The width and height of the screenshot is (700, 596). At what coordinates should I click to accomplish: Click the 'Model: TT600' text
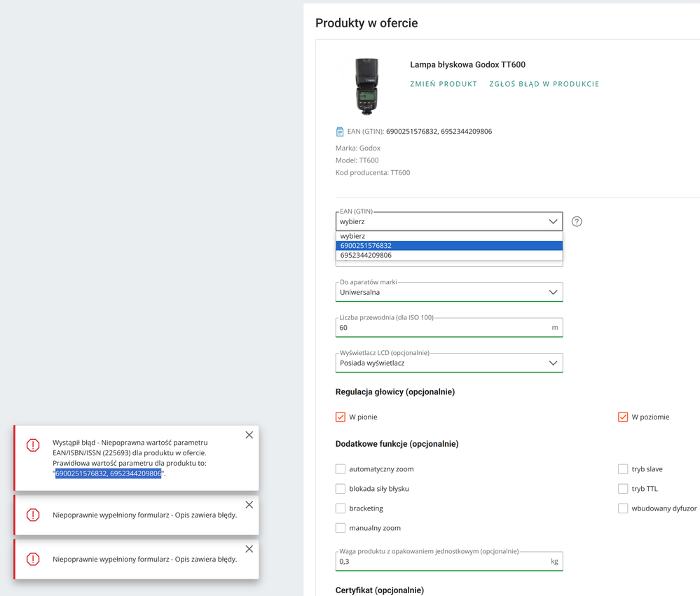(357, 160)
